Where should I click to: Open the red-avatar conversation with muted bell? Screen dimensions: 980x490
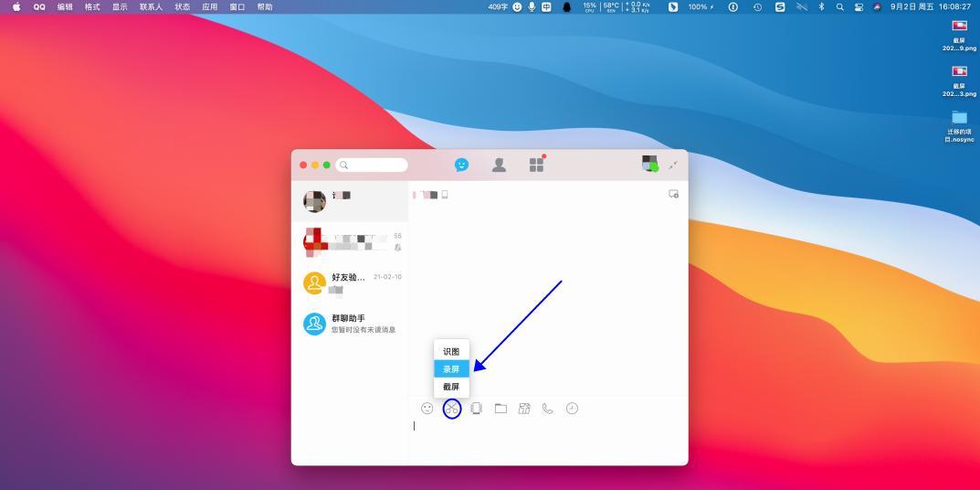click(350, 243)
